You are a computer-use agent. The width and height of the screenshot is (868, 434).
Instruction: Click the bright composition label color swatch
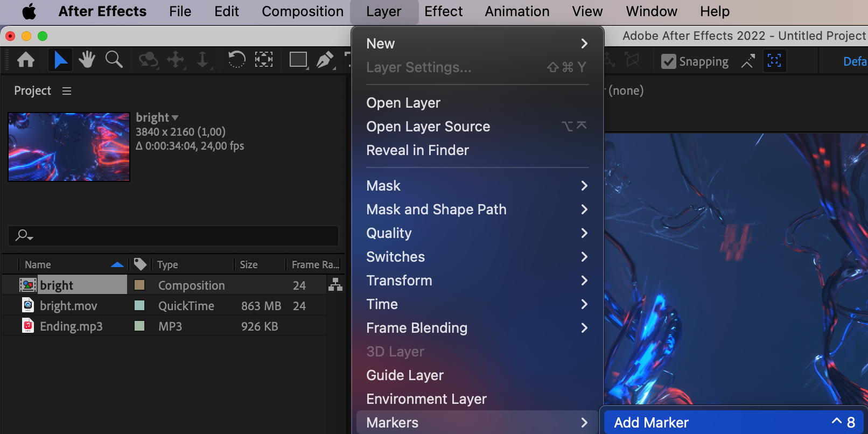pyautogui.click(x=139, y=285)
